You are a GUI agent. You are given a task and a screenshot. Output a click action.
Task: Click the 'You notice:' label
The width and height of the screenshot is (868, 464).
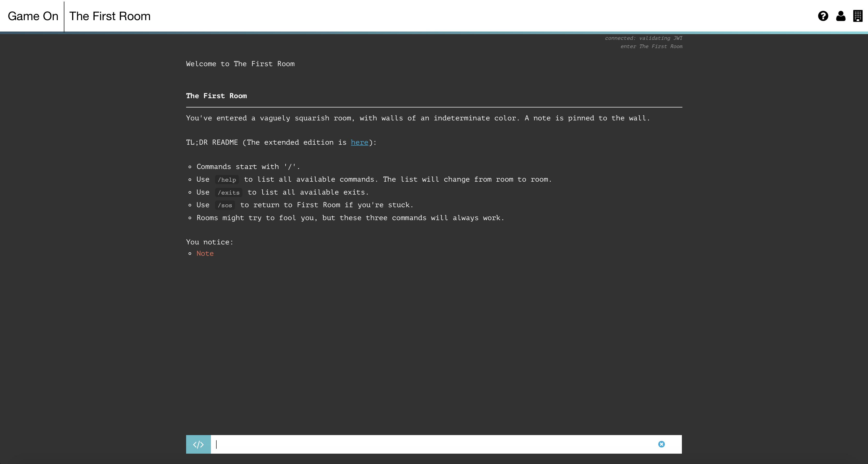tap(209, 242)
